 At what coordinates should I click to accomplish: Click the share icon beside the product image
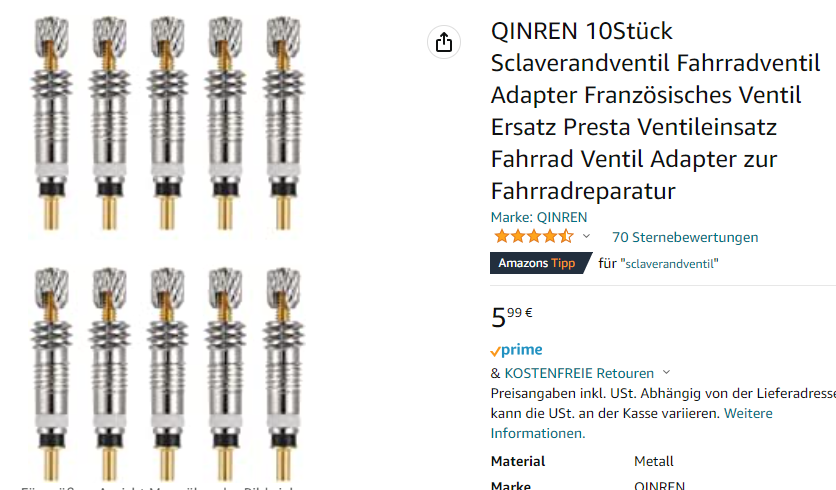coord(444,42)
